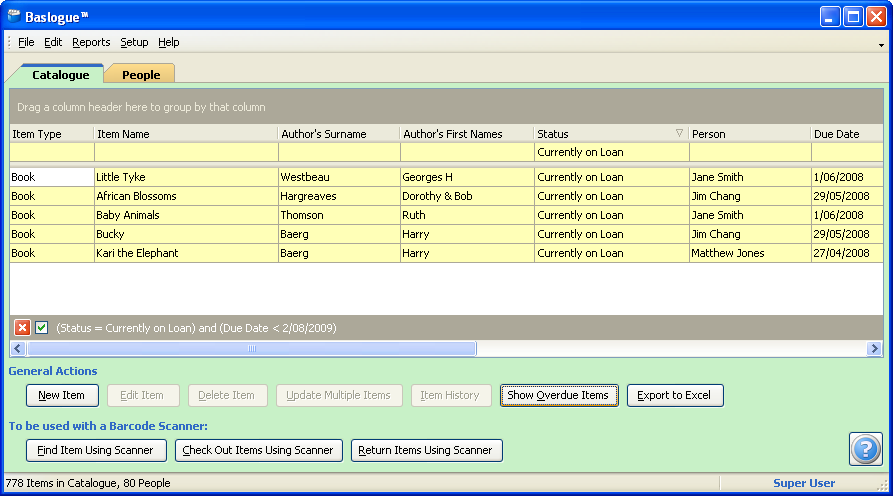
Task: Click the Person filter row cell
Action: 750,152
